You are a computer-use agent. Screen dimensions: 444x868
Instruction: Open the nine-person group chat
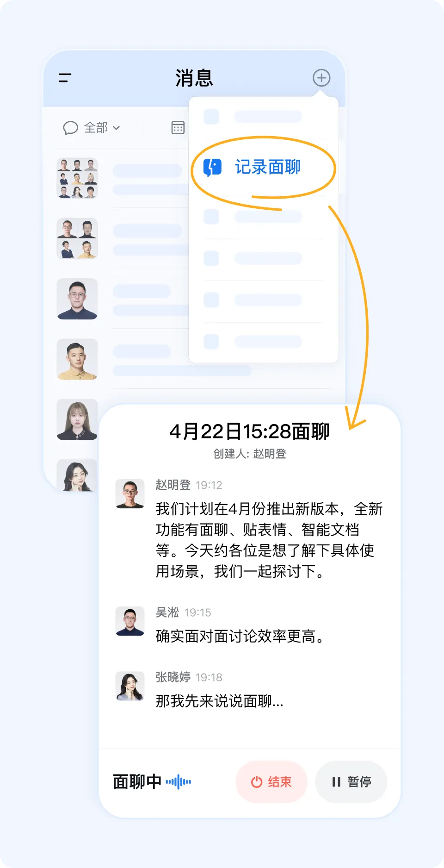coord(77,178)
